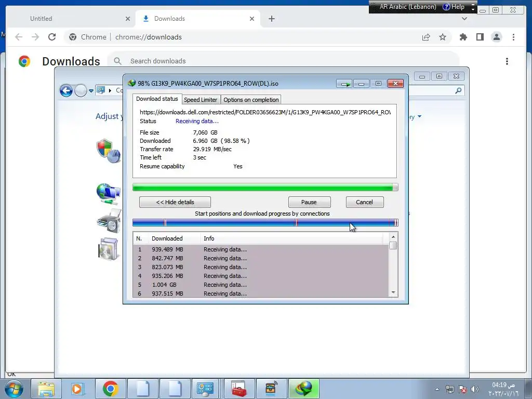Select connection row 1 with 939.489 MB

261,249
